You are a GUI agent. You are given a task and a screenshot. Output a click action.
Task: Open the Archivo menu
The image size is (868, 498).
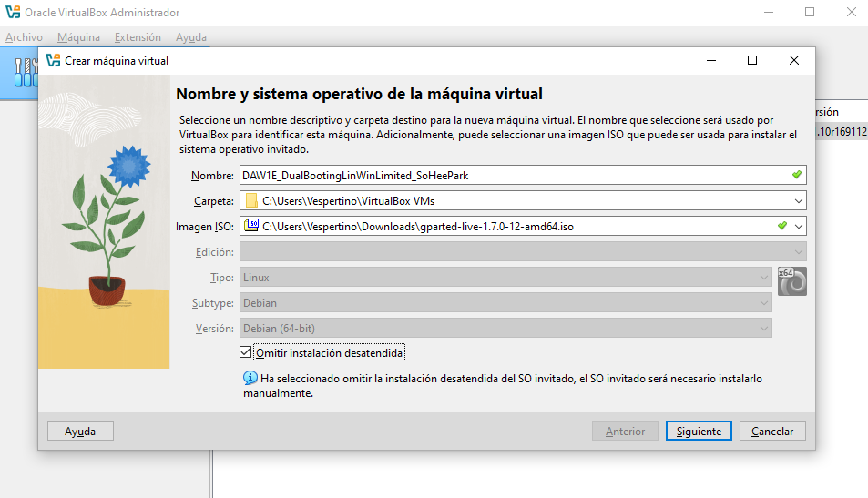(24, 37)
